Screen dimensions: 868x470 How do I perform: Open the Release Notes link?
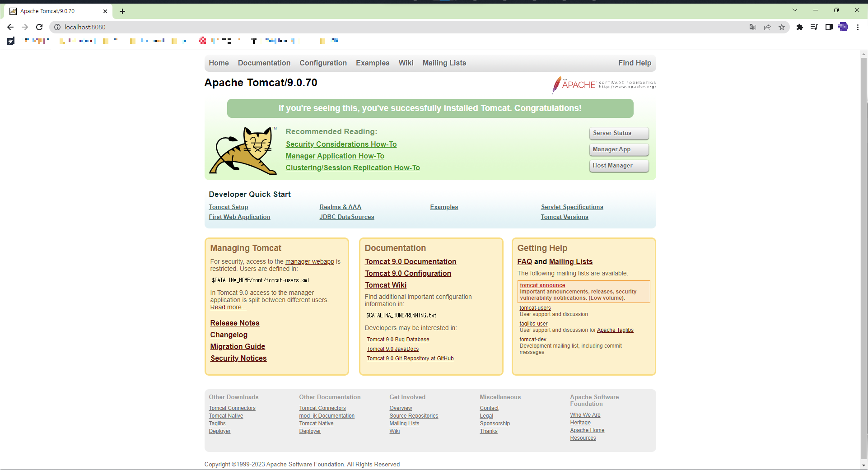tap(234, 323)
